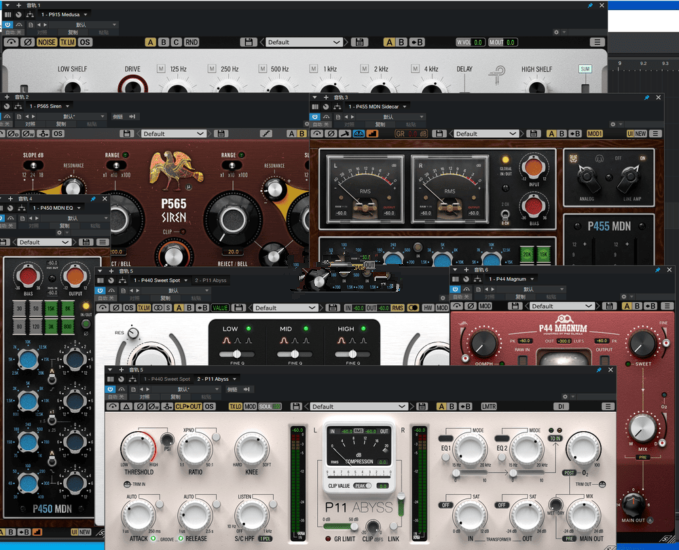The width and height of the screenshot is (679, 550).
Task: Click TX LO button in Abyss toolbar
Action: coord(235,407)
